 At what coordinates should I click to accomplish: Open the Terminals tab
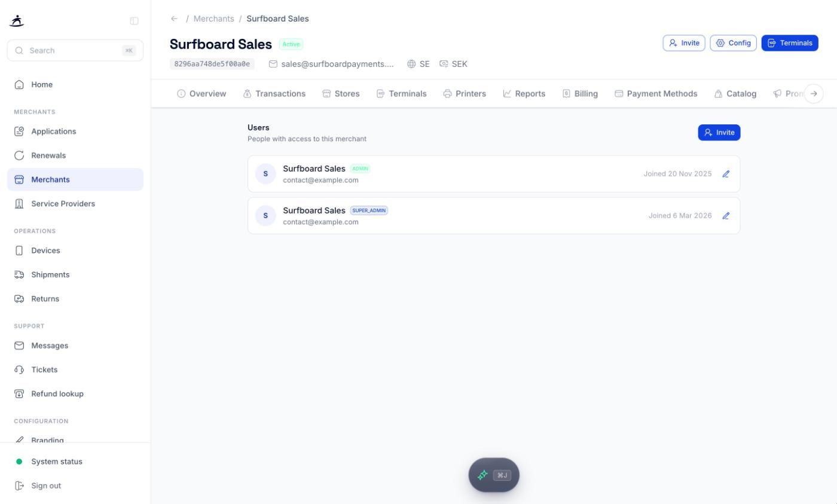click(401, 94)
